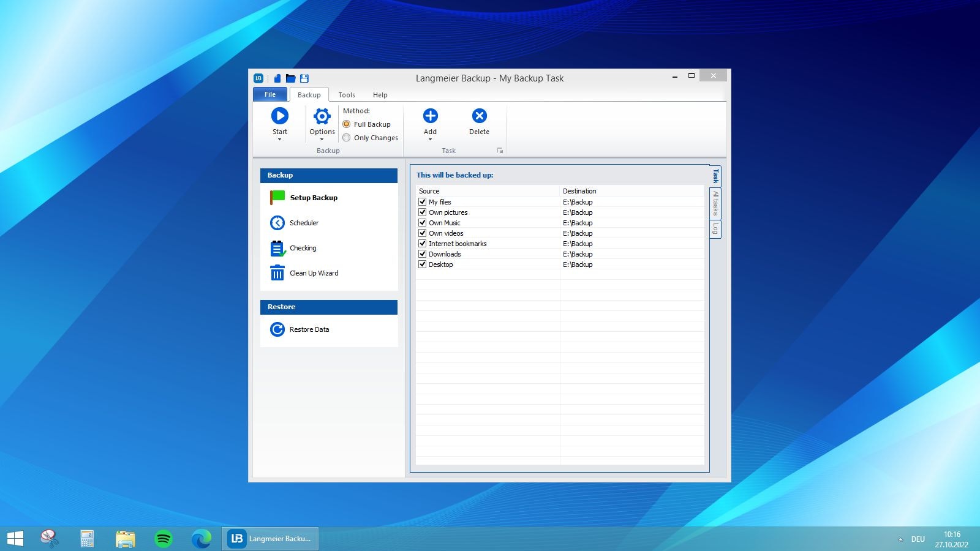This screenshot has height=551, width=980.
Task: Show hidden system tray icons arrow
Action: pyautogui.click(x=900, y=539)
